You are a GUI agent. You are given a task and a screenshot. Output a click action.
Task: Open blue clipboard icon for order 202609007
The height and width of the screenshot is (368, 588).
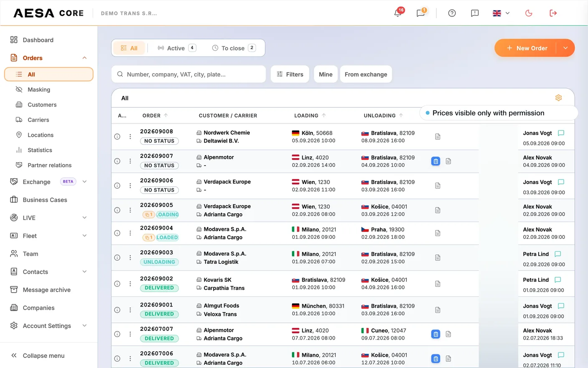pyautogui.click(x=436, y=161)
